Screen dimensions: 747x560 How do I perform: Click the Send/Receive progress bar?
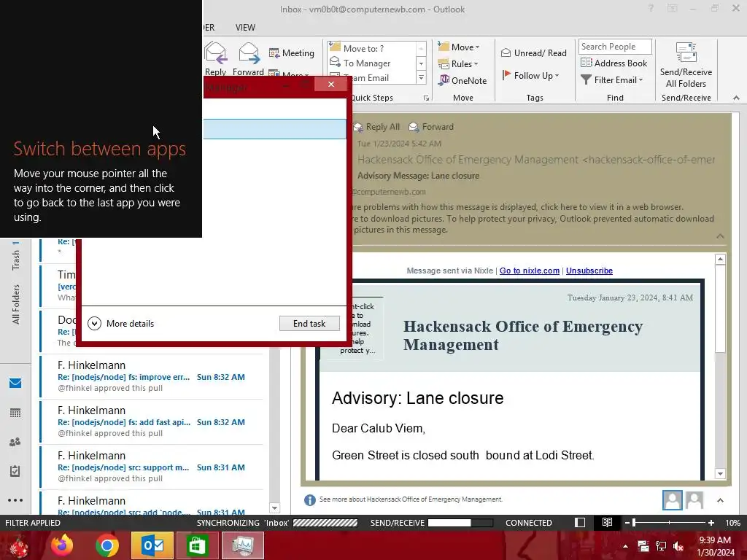[x=460, y=523]
